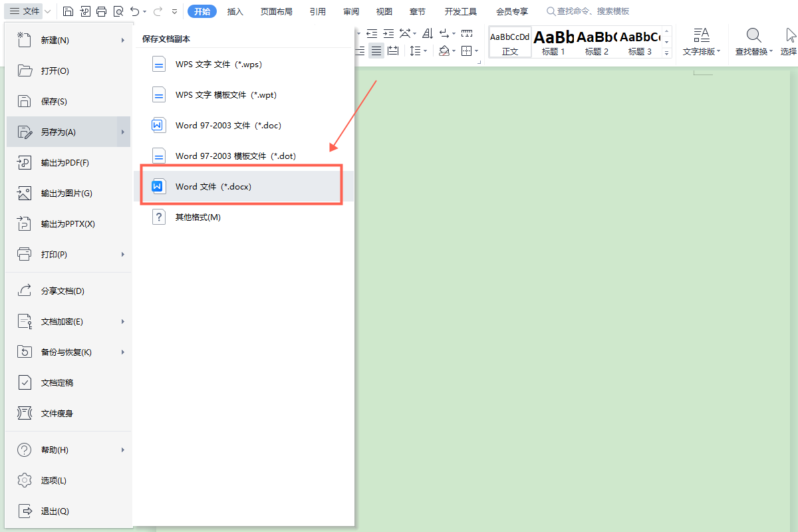Open the Undo history dropdown arrow
This screenshot has height=532, width=798.
tap(144, 12)
